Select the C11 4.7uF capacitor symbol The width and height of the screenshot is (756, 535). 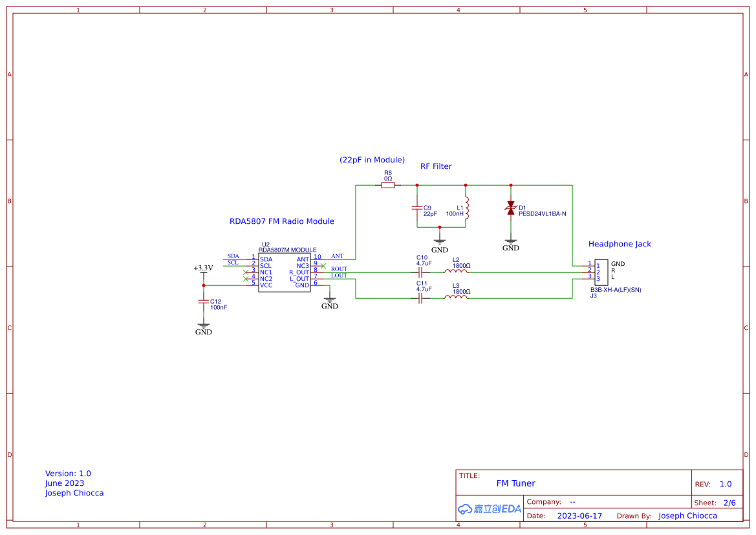pyautogui.click(x=421, y=296)
